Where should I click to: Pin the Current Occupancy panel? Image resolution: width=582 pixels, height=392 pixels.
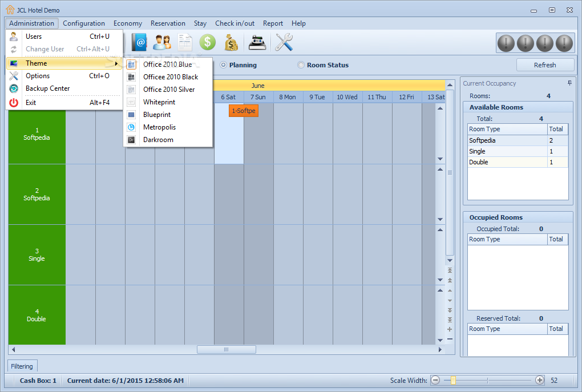click(x=569, y=83)
